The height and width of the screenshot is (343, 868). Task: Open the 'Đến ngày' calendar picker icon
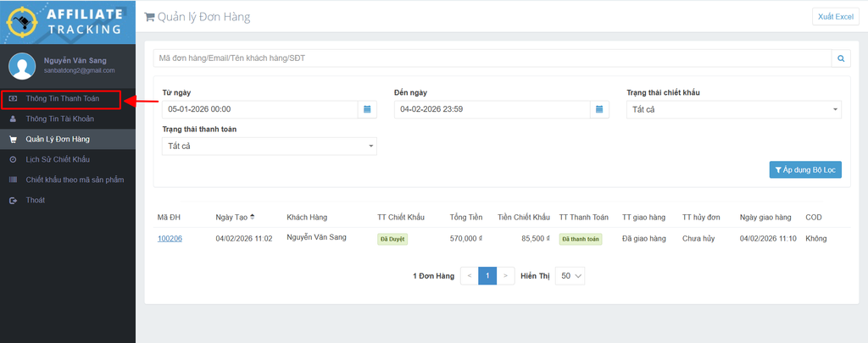pyautogui.click(x=598, y=109)
